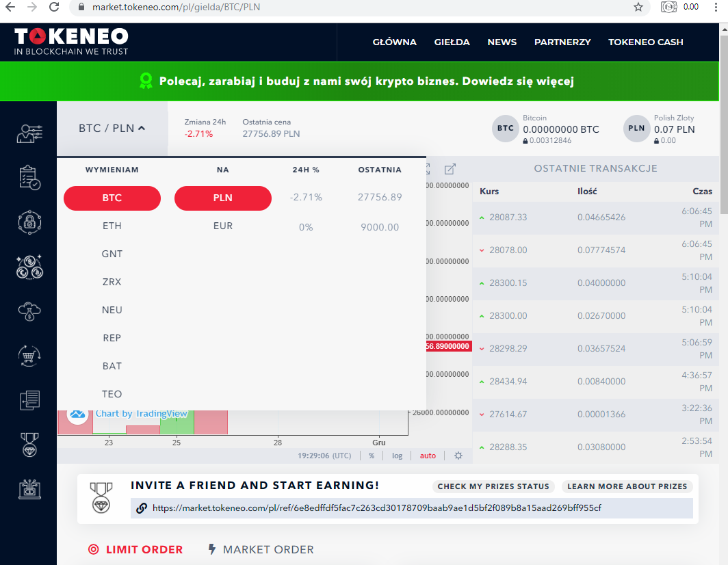
Task: Open GŁÓWNA navigation item
Action: [395, 42]
